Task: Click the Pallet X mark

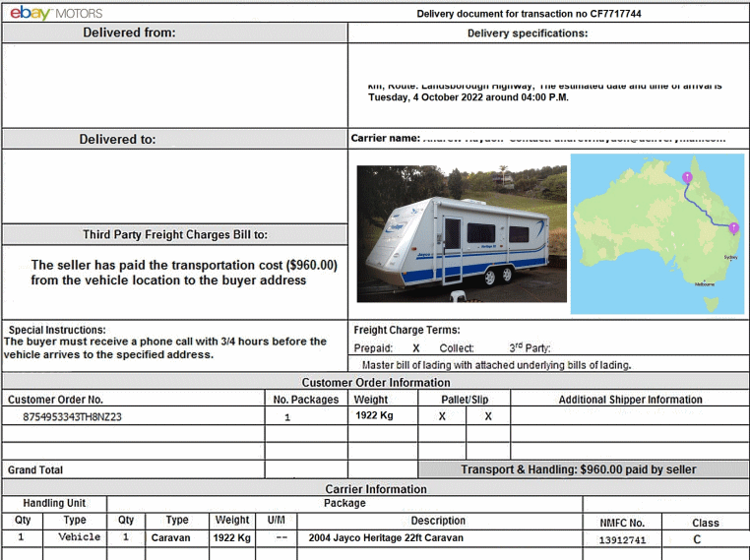Action: 442,416
